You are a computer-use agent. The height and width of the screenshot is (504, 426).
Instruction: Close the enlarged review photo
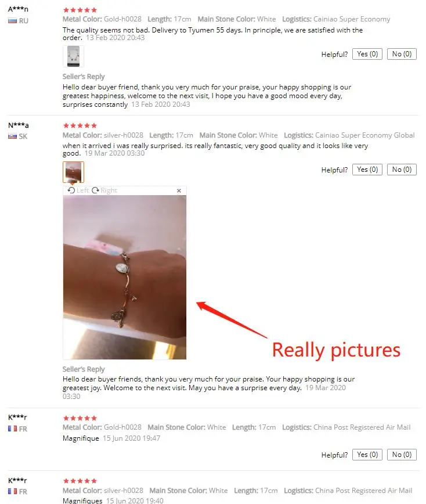179,190
